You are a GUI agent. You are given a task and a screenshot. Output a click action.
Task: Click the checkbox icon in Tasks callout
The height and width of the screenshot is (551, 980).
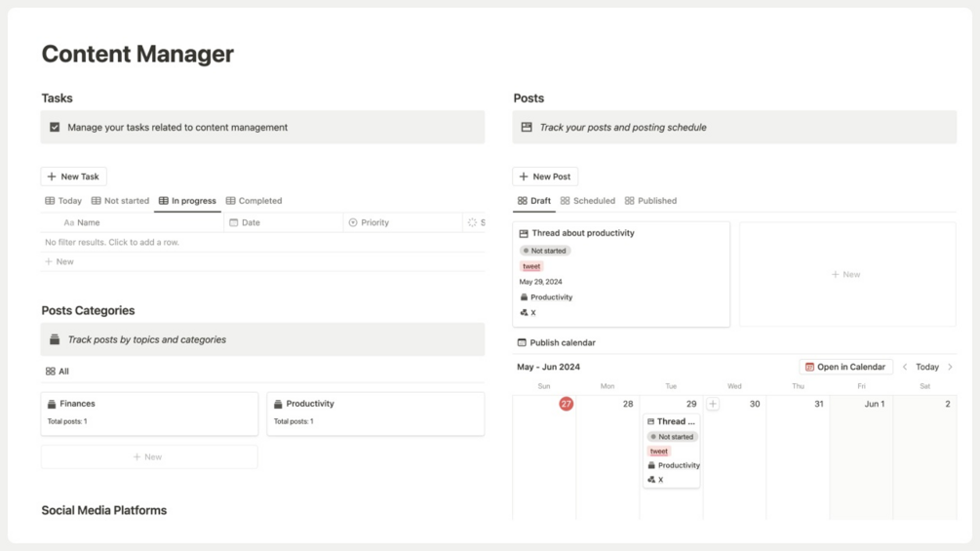(x=55, y=127)
